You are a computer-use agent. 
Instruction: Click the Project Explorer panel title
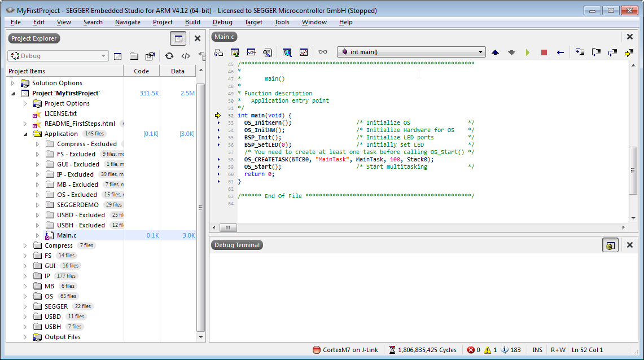coord(34,38)
